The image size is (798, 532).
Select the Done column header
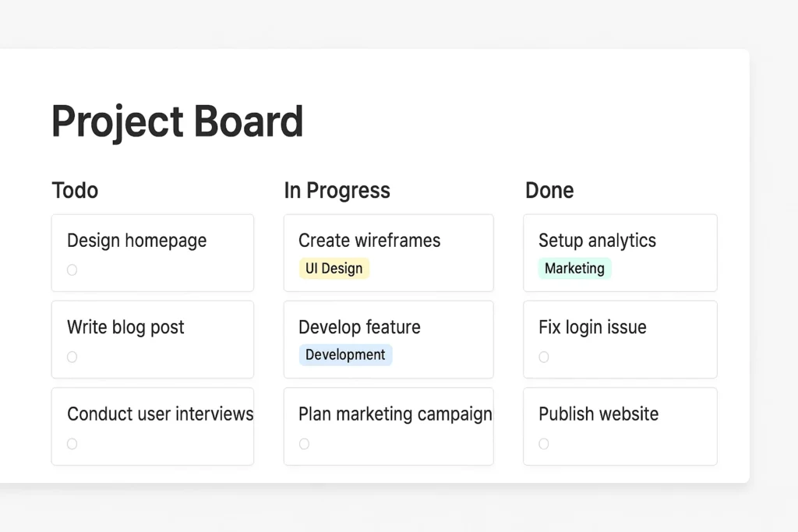[x=549, y=190]
